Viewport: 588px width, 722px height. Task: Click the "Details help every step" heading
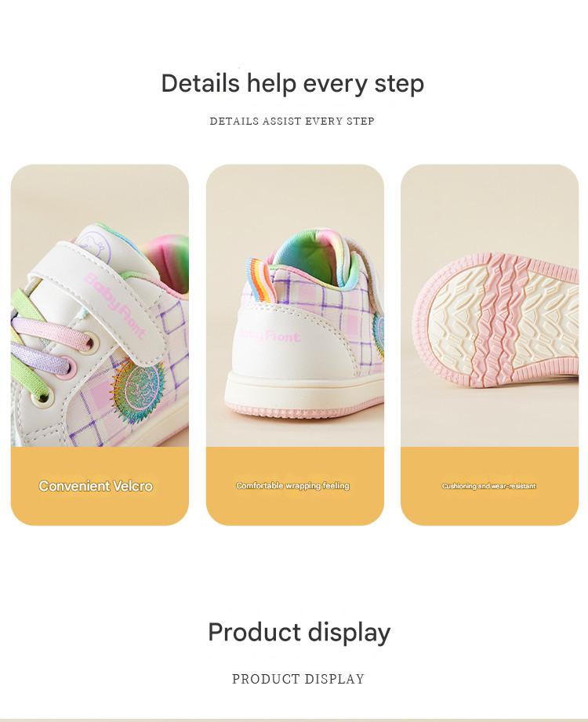(292, 83)
